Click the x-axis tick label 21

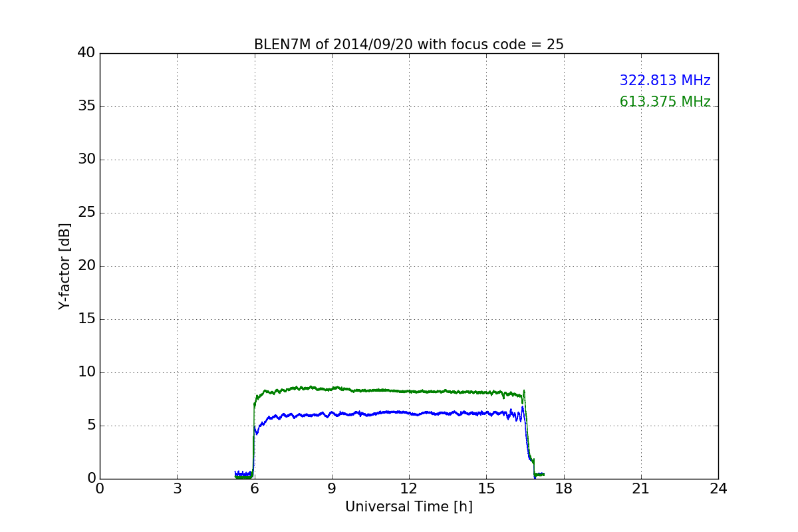click(641, 489)
